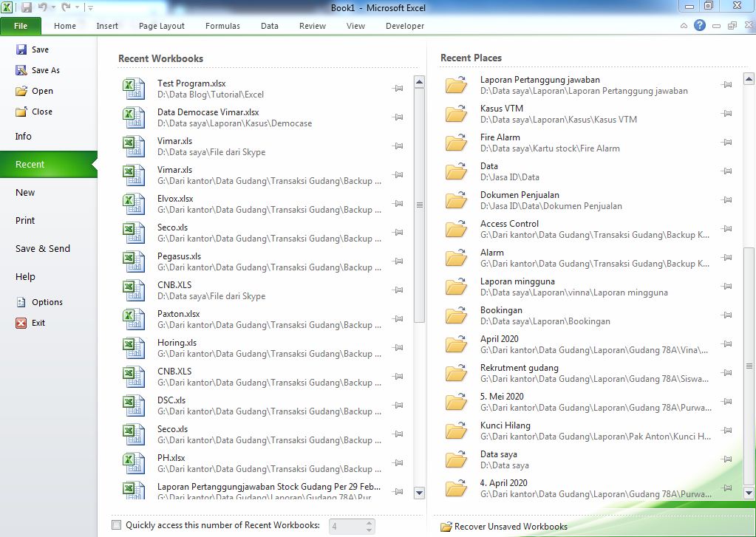Viewport: 756px width, 537px height.
Task: Open the Undo history dropdown arrow
Action: (x=52, y=7)
